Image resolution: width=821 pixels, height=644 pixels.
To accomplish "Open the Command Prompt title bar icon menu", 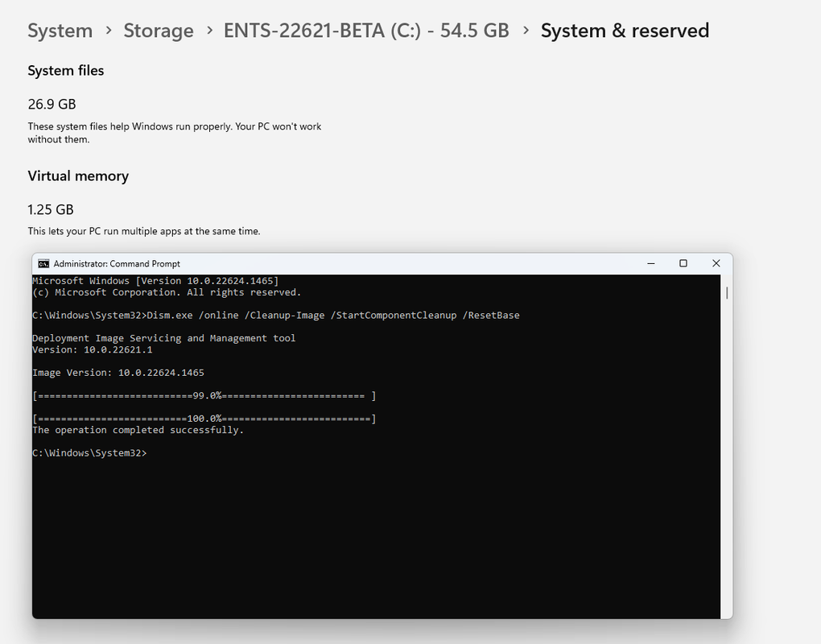I will [x=44, y=263].
